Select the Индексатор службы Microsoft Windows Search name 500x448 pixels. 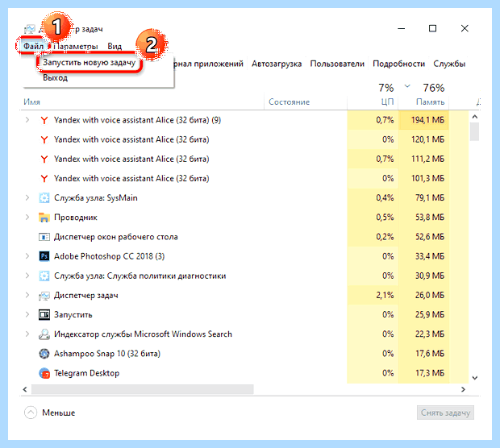[143, 334]
